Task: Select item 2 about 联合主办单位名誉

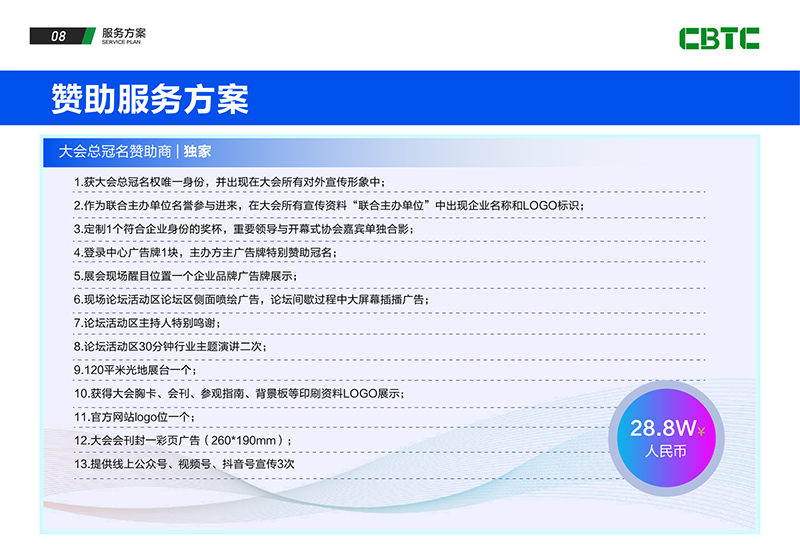Action: click(329, 206)
